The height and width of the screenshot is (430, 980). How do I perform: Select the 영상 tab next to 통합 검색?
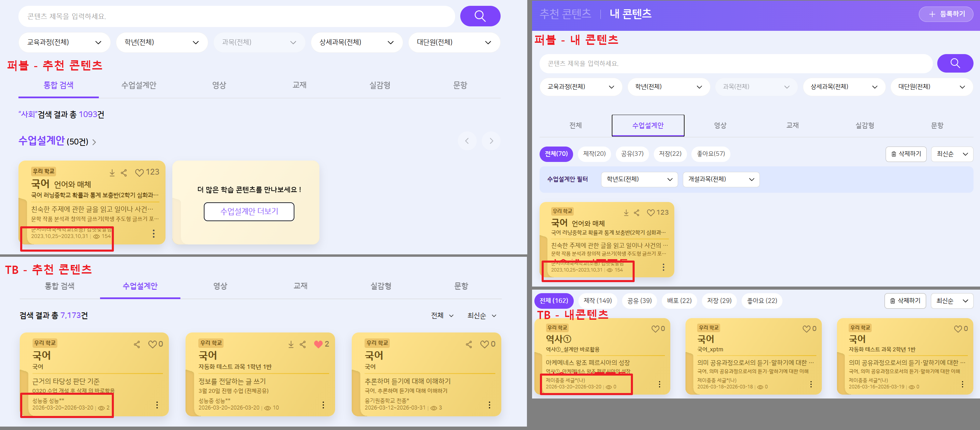pyautogui.click(x=219, y=85)
